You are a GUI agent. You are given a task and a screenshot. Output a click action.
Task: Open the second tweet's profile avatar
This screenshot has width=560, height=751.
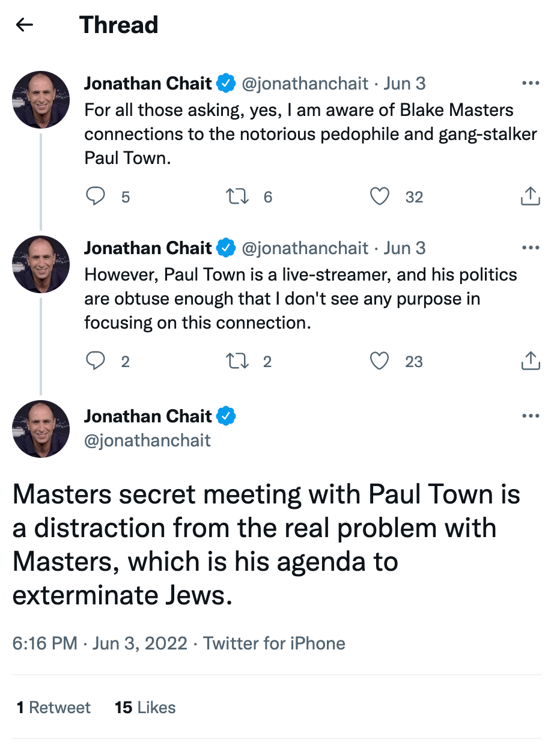[41, 264]
